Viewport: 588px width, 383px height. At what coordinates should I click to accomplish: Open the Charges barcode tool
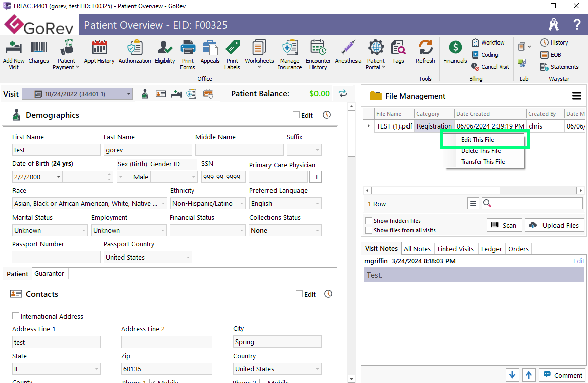tap(38, 52)
